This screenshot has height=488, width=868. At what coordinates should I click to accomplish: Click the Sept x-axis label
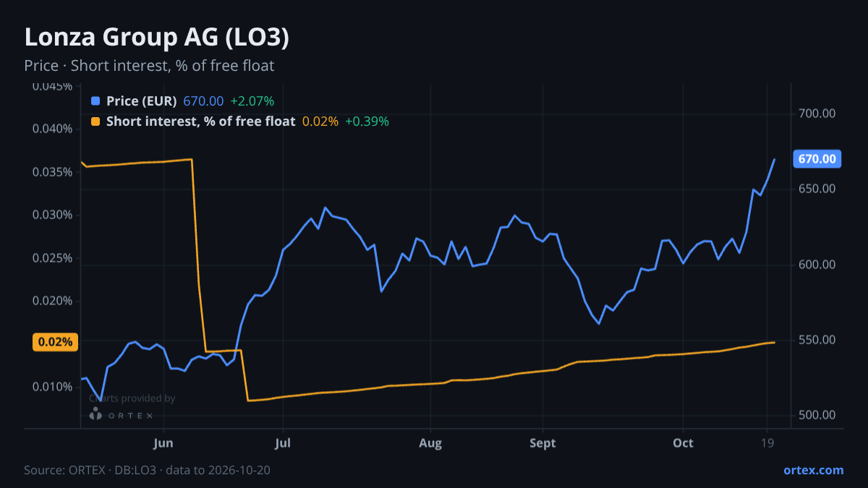(542, 442)
